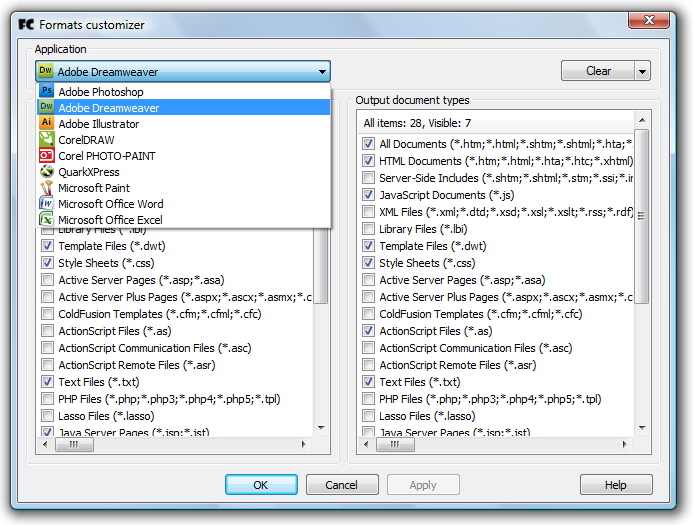Click the Clear button

click(598, 71)
